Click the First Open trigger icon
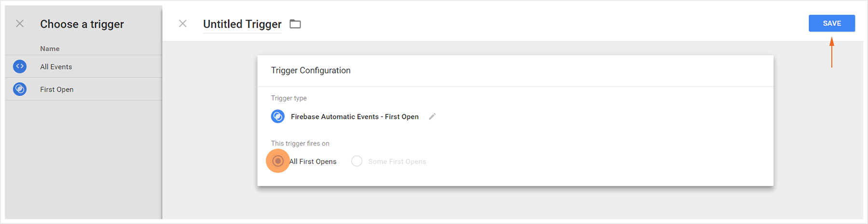The image size is (868, 224). pyautogui.click(x=20, y=89)
